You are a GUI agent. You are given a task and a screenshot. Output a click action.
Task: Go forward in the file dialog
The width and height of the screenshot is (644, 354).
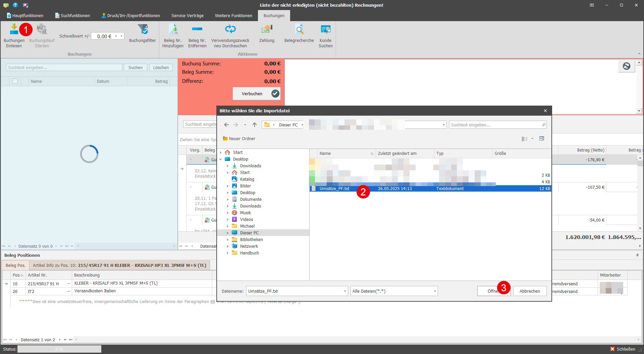tap(236, 125)
